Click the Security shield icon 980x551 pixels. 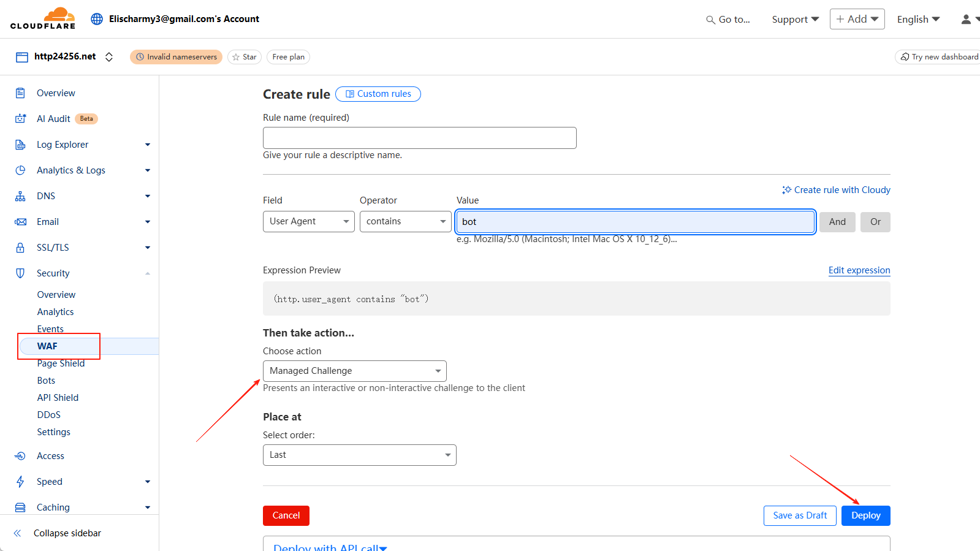[20, 273]
